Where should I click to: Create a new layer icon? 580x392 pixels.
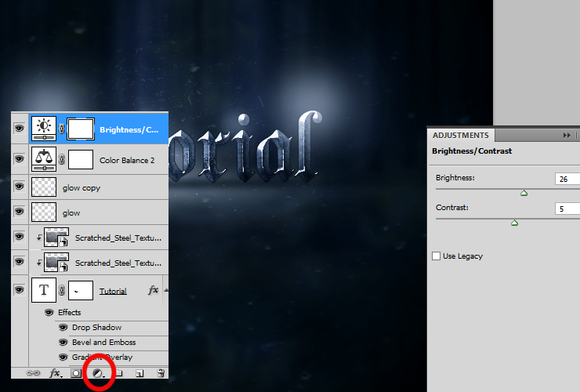tap(140, 373)
